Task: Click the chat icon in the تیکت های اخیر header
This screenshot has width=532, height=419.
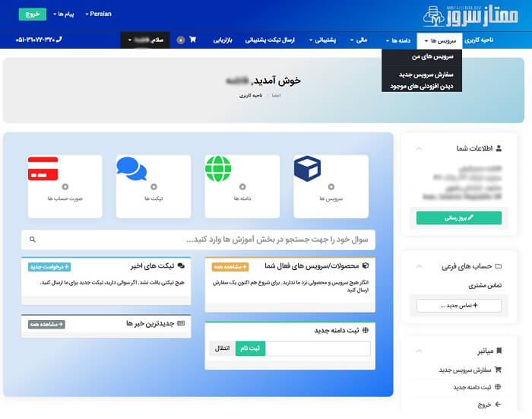Action: pyautogui.click(x=181, y=265)
